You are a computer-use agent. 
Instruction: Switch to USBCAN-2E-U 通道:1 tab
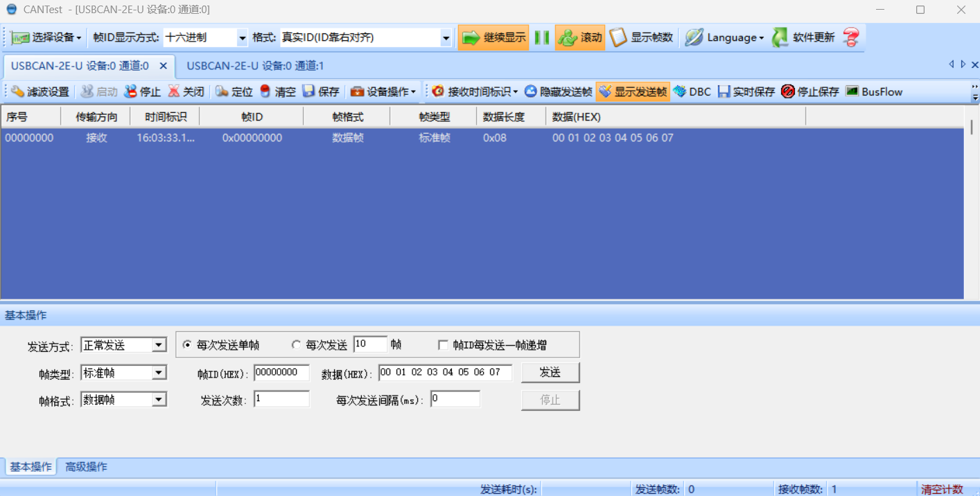(255, 66)
